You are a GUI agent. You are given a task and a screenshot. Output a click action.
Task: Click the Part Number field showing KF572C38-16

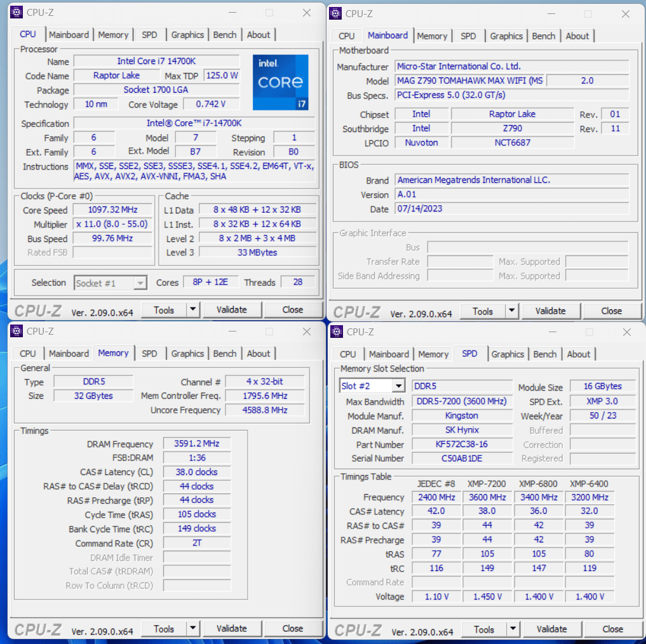[x=462, y=445]
